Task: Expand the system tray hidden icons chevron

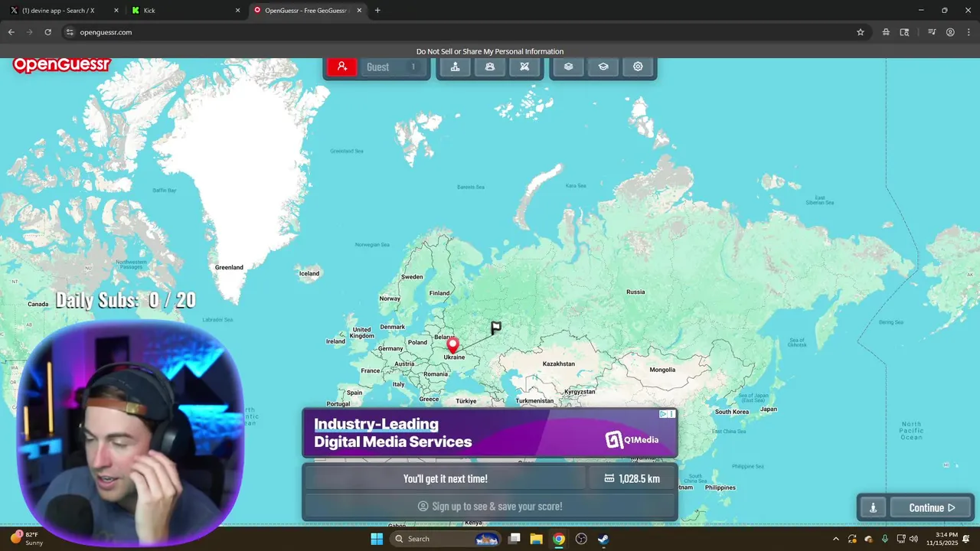Action: pyautogui.click(x=835, y=539)
